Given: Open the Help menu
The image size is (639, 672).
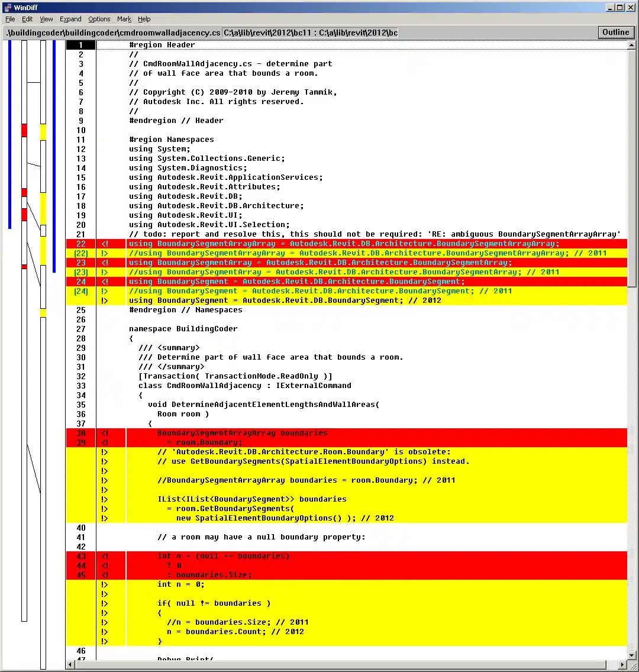Looking at the screenshot, I should coord(144,19).
